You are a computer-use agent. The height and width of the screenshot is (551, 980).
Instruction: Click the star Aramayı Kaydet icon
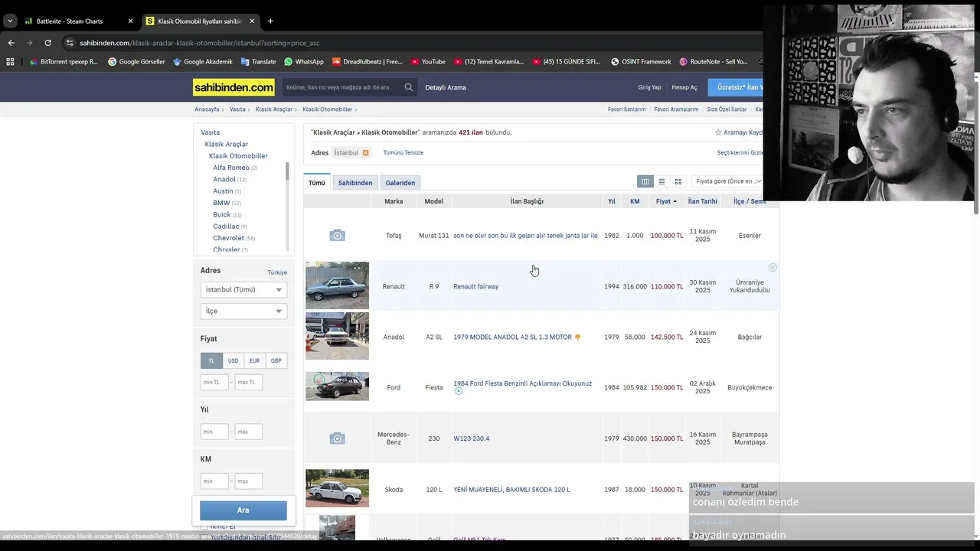point(718,132)
